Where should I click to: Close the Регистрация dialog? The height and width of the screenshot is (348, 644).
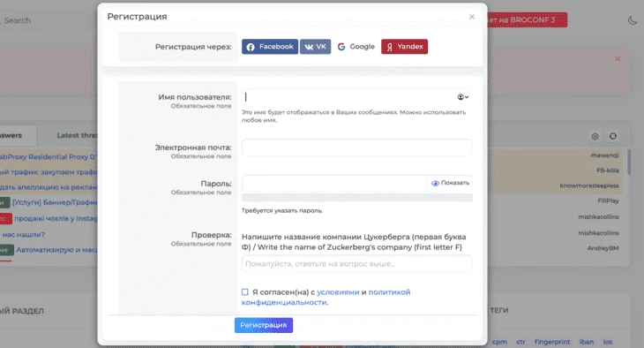point(472,17)
